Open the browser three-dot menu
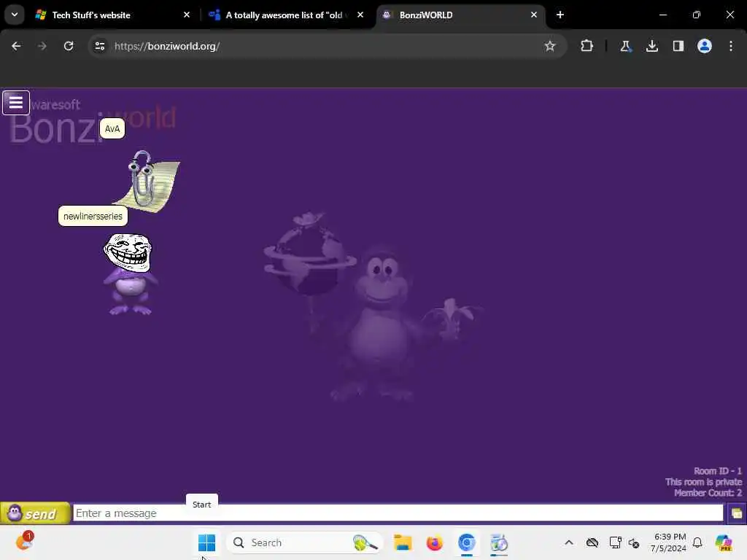 [x=731, y=46]
